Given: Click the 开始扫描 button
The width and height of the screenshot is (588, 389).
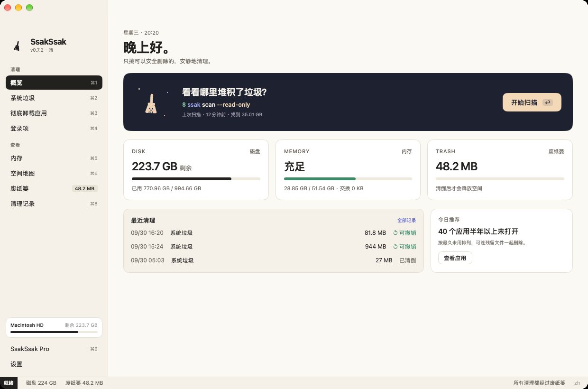Looking at the screenshot, I should [x=532, y=102].
